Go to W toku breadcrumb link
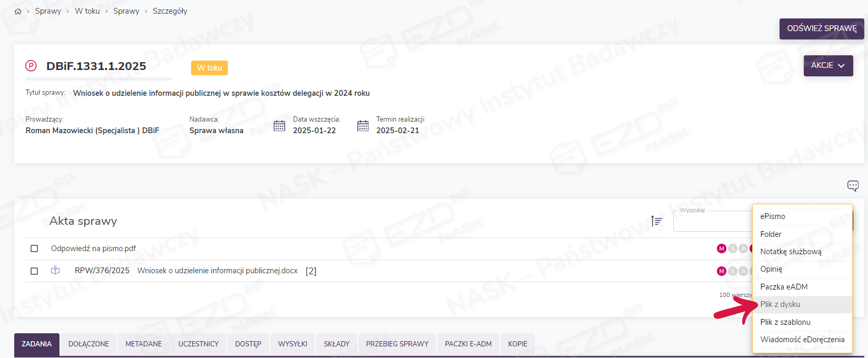 point(87,11)
